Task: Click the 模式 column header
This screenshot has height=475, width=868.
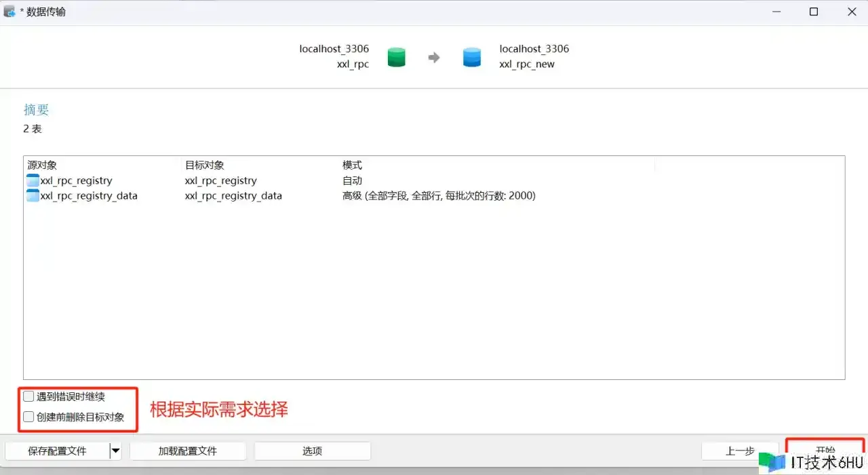Action: pyautogui.click(x=352, y=165)
